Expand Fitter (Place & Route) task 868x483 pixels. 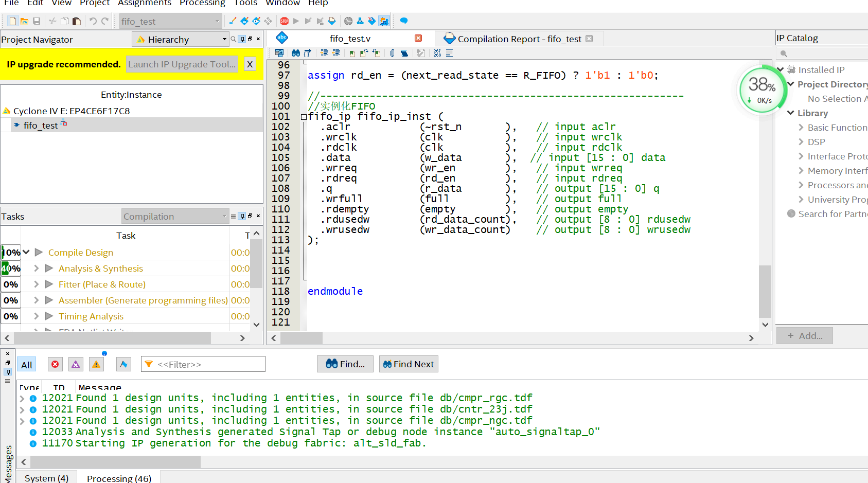37,284
